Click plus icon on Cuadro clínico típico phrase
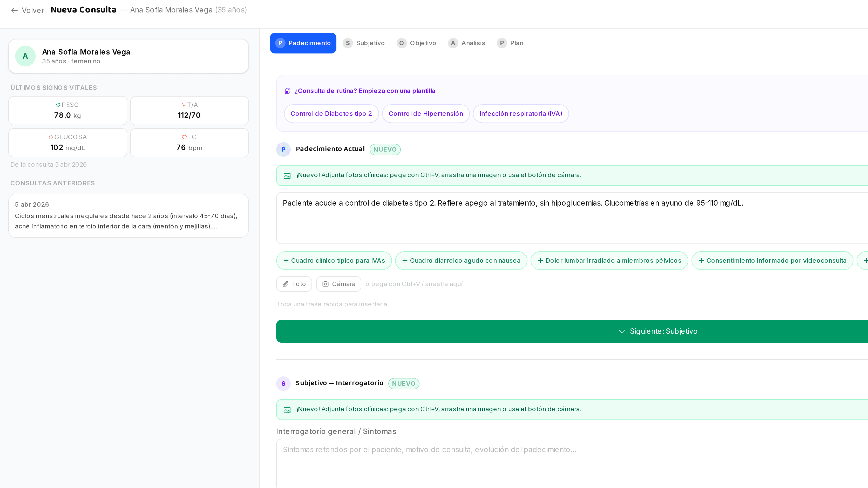 coord(286,261)
